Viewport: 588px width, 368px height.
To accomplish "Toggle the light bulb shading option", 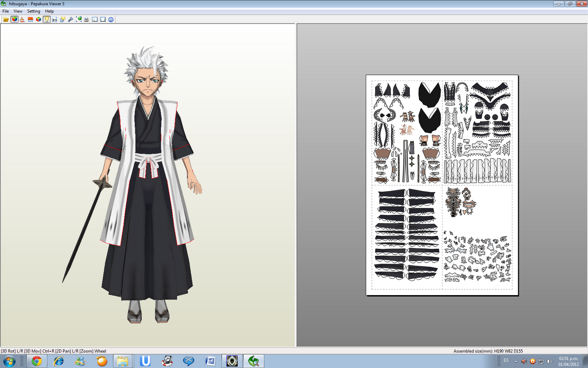I will point(47,20).
